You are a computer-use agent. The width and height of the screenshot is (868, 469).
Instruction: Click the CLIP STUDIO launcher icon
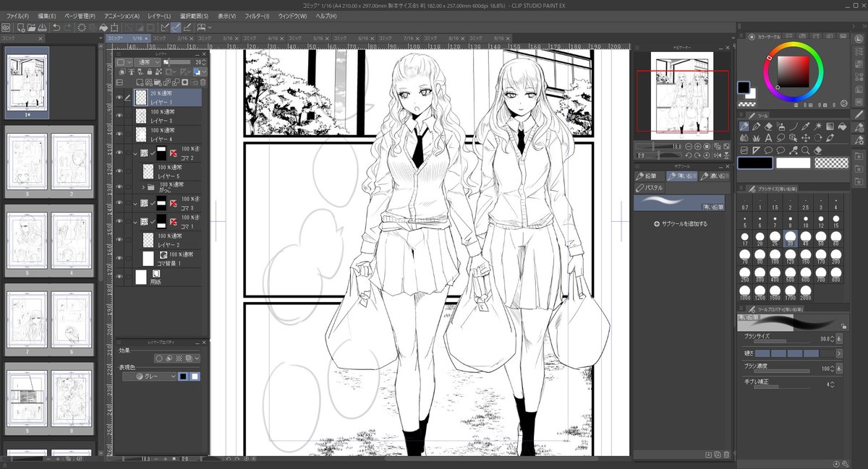7,27
